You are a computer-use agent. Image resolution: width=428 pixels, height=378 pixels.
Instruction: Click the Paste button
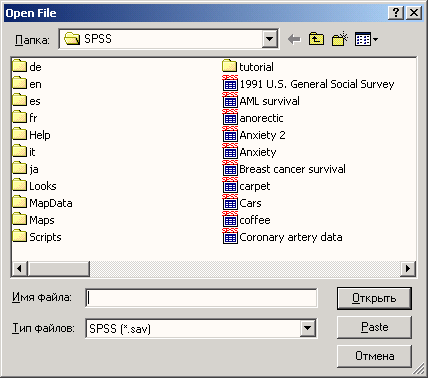(x=374, y=327)
